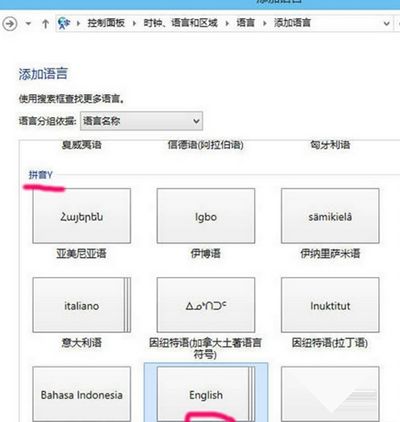Click the 因纽特语(拉丁语) label
Image resolution: width=400 pixels, height=422 pixels.
(330, 343)
